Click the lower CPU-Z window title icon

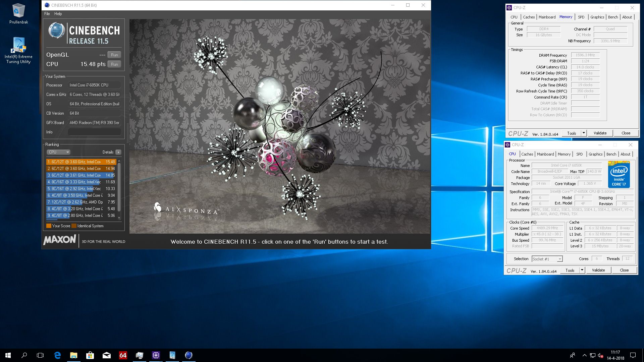tap(507, 145)
